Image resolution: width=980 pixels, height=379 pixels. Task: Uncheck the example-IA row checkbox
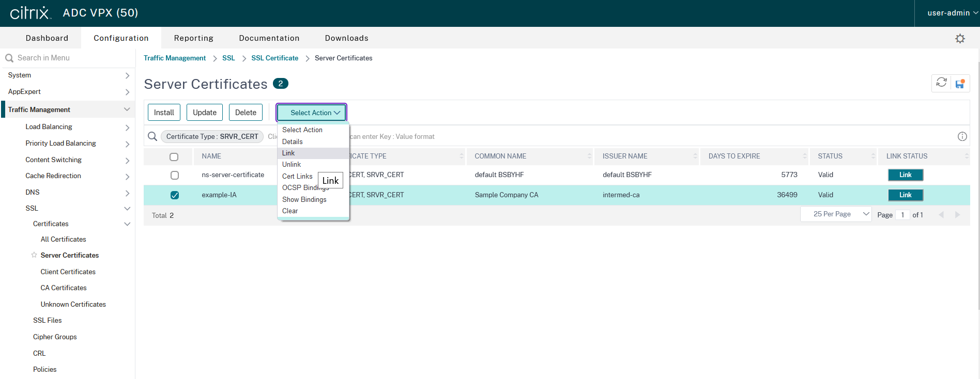(x=175, y=195)
